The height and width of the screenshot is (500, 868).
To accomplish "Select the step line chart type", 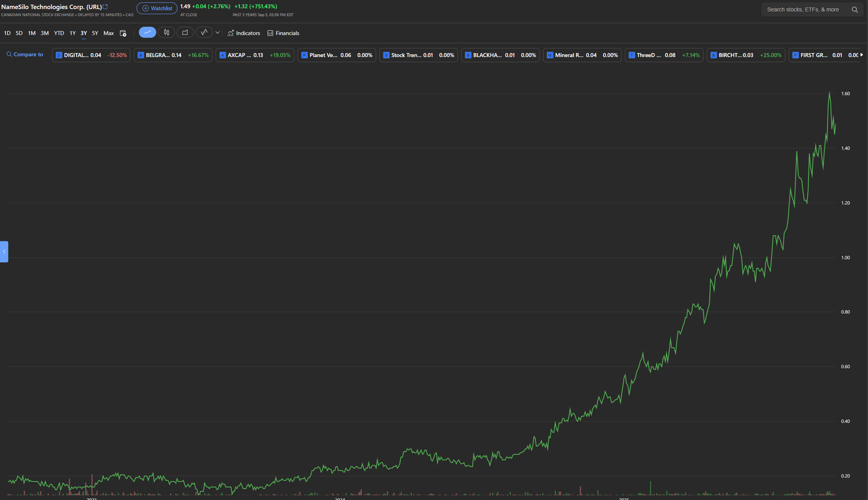I will click(x=204, y=33).
